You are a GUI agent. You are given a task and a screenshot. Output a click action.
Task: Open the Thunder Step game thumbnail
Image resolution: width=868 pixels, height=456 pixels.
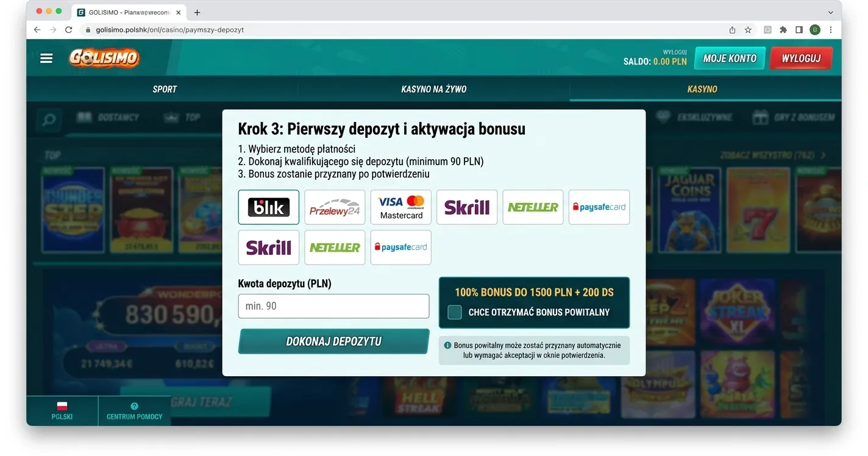pyautogui.click(x=73, y=210)
